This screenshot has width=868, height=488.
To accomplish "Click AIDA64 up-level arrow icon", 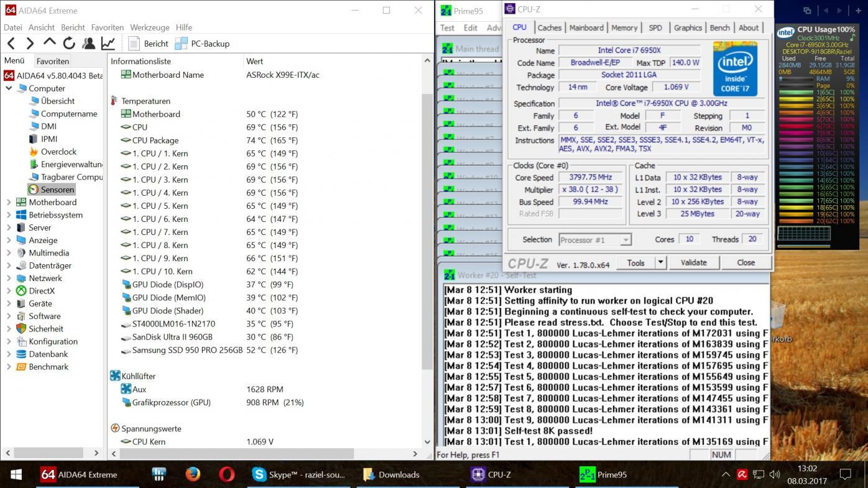I will tap(49, 43).
